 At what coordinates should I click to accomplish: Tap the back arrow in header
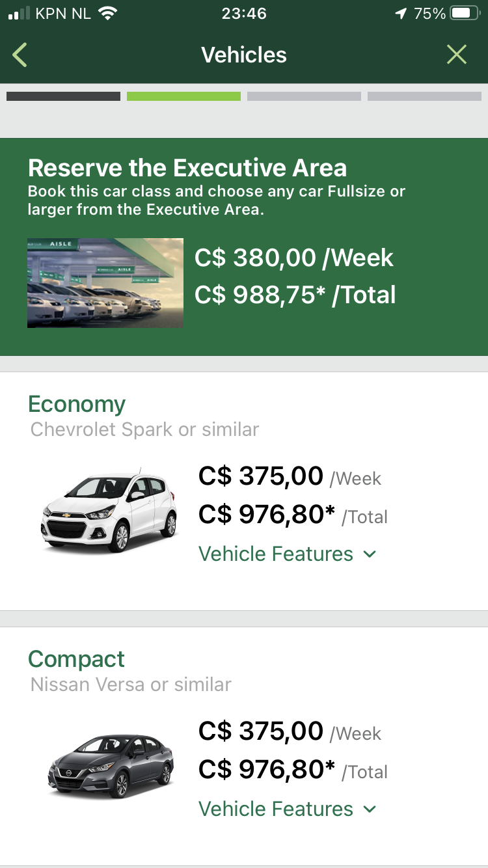point(20,55)
